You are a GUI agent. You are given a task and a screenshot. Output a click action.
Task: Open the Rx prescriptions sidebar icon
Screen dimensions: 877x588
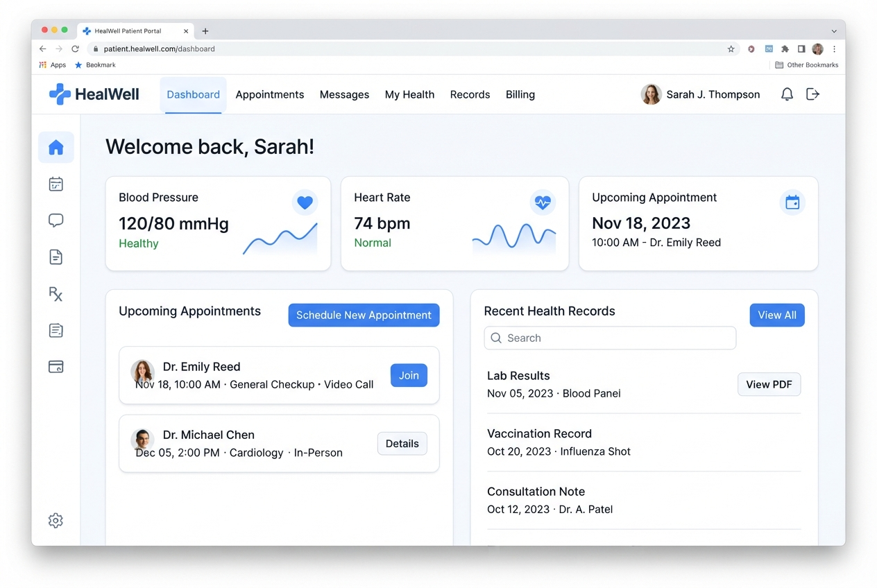[56, 294]
